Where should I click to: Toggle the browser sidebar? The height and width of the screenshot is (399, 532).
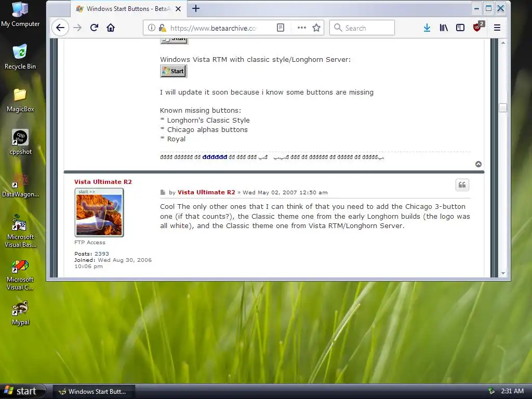[x=460, y=28]
